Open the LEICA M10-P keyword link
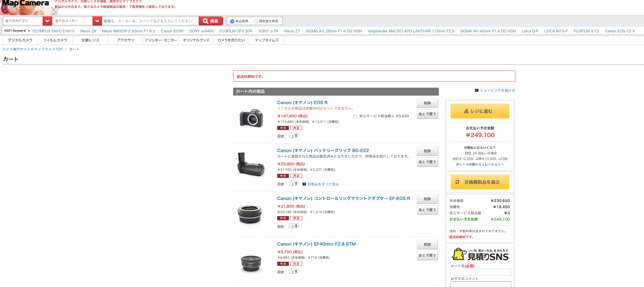The height and width of the screenshot is (287, 644). pyautogui.click(x=556, y=31)
